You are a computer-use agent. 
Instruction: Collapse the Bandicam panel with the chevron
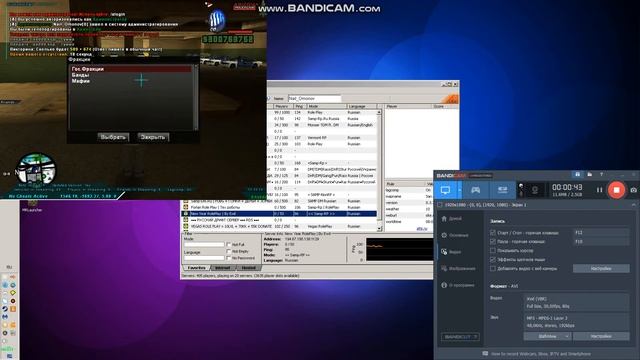click(633, 205)
